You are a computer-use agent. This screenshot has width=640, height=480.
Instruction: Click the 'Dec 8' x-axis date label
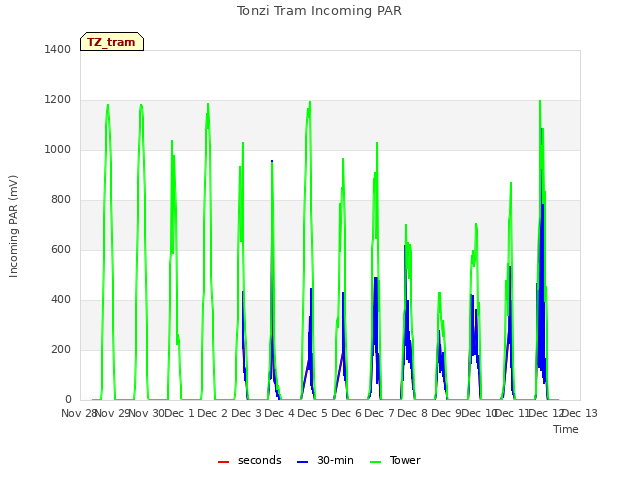point(413,413)
